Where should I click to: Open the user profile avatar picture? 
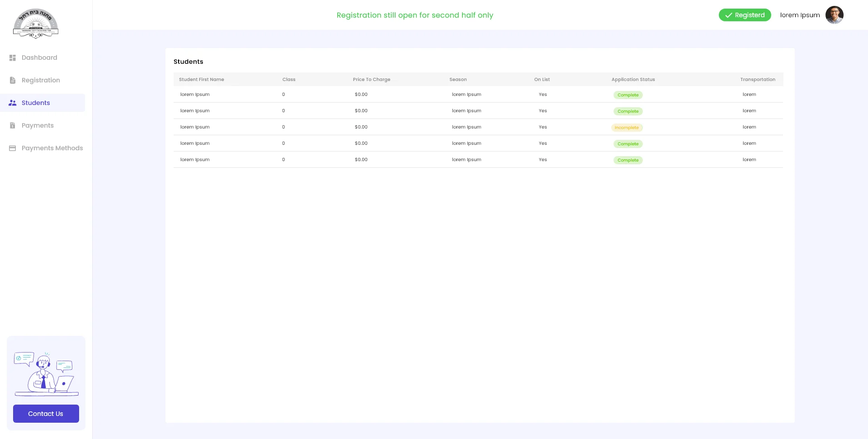click(x=834, y=15)
